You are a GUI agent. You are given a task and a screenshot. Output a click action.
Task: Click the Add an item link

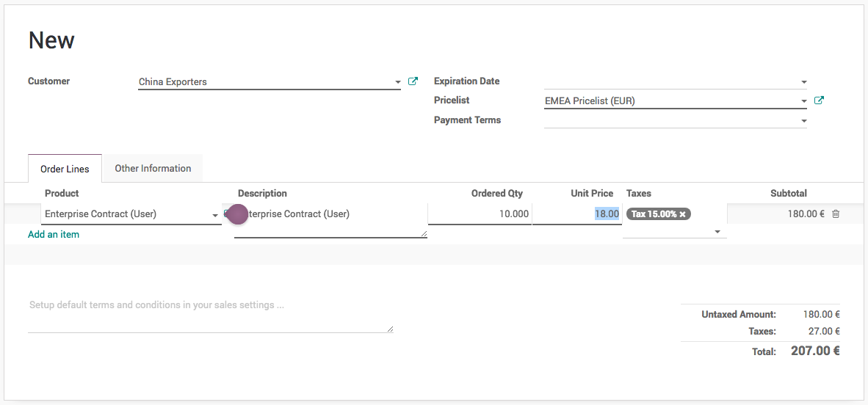(x=54, y=234)
